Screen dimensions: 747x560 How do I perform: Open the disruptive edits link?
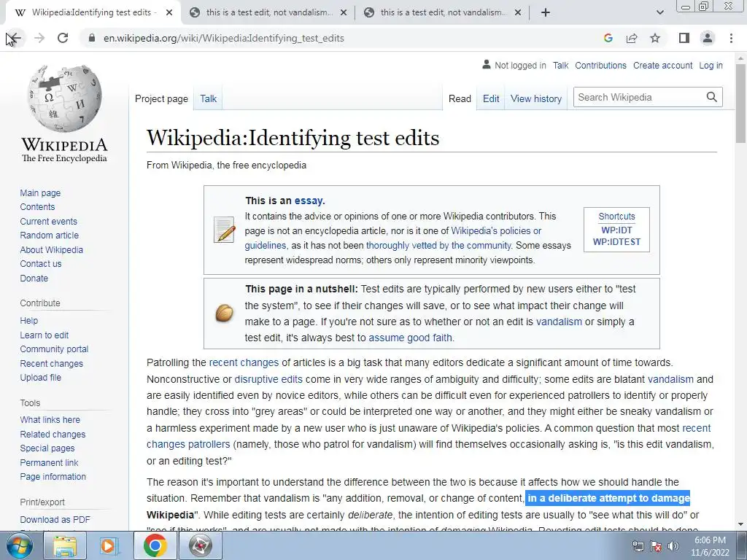[268, 379]
